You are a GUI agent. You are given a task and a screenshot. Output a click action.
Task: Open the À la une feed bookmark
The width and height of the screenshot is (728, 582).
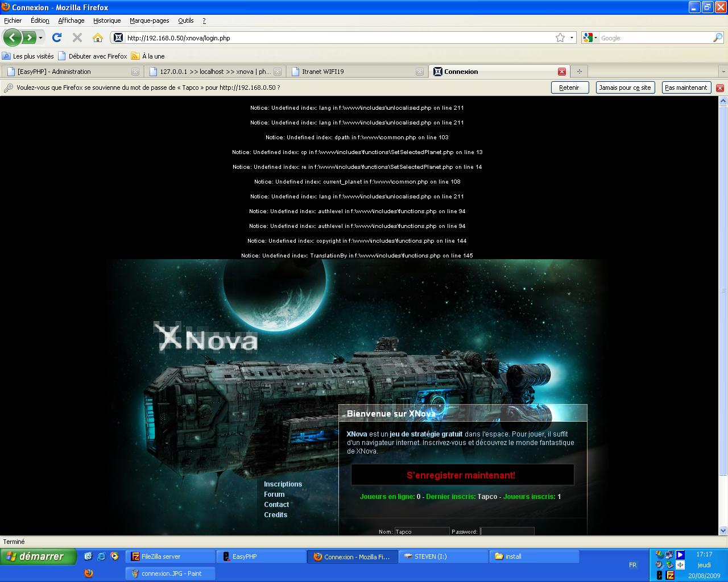point(148,56)
